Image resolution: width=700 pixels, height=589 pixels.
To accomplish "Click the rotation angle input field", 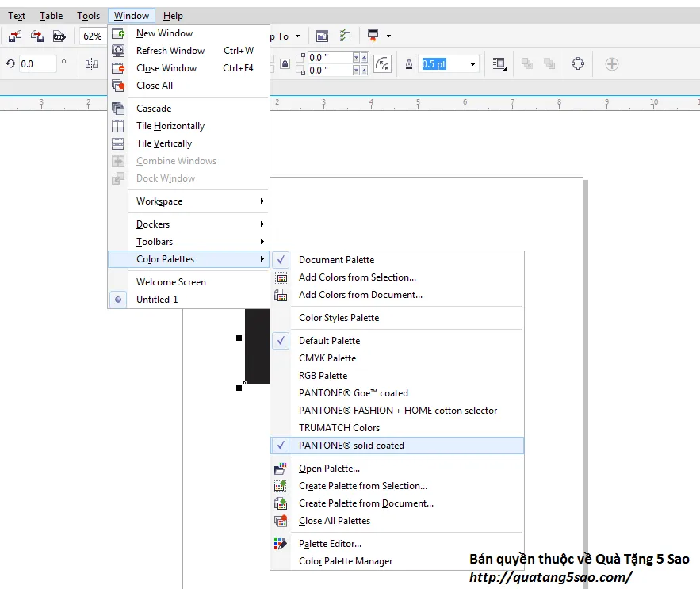I will tap(37, 64).
